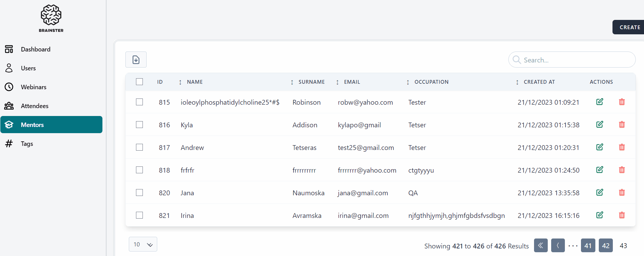The image size is (644, 256).
Task: Go to first page using double chevron
Action: [x=541, y=245]
